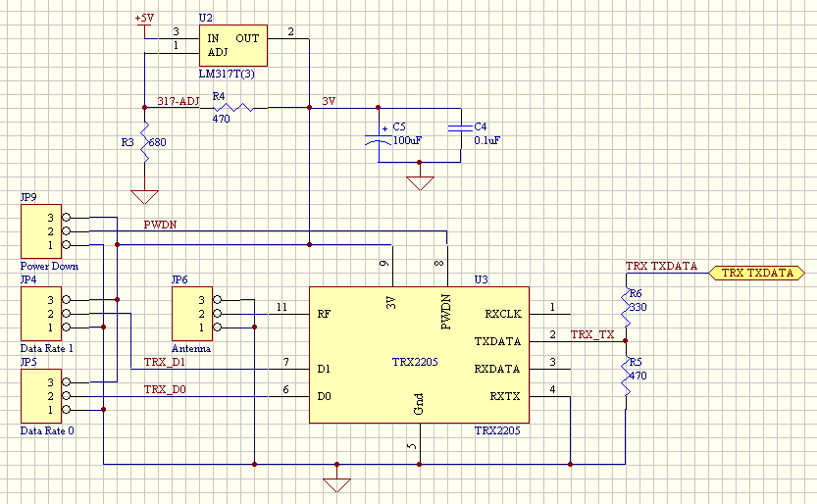Click the Data Rate 1 label
Image resolution: width=817 pixels, height=504 pixels.
pos(46,348)
